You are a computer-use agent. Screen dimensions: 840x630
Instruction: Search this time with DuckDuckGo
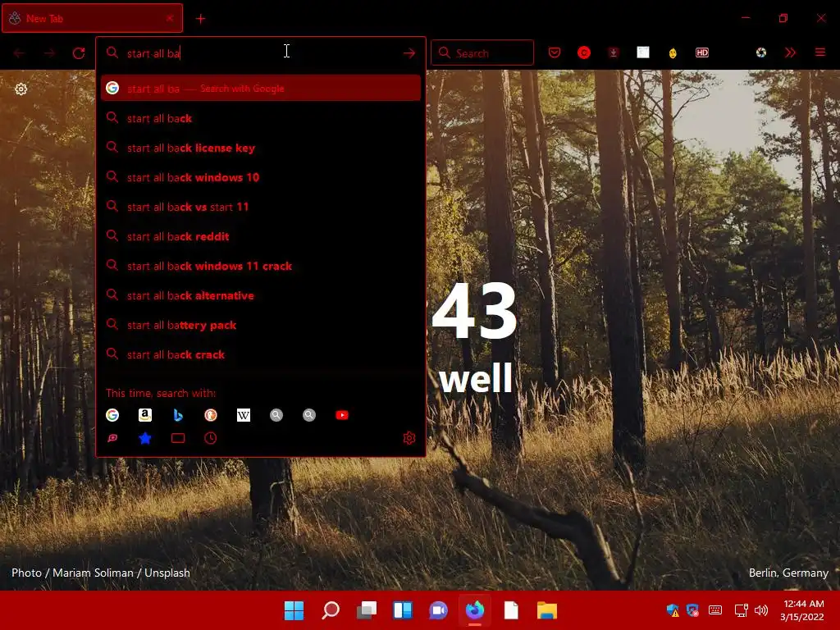coord(211,414)
